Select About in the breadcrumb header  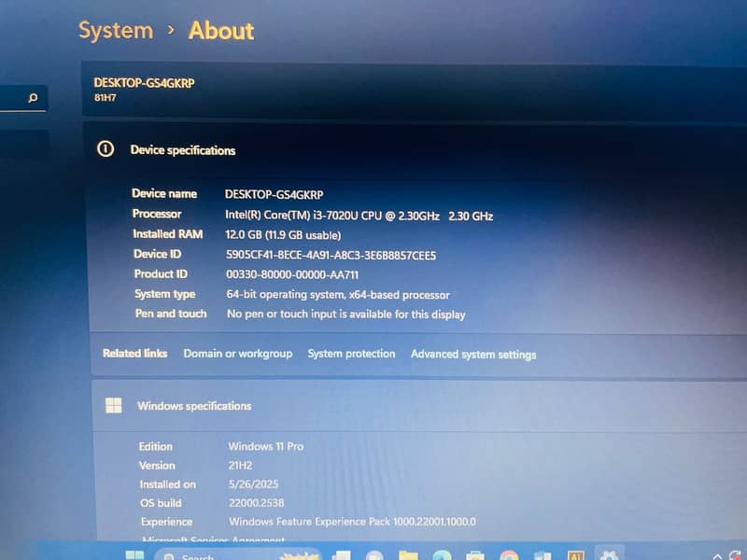pos(220,31)
